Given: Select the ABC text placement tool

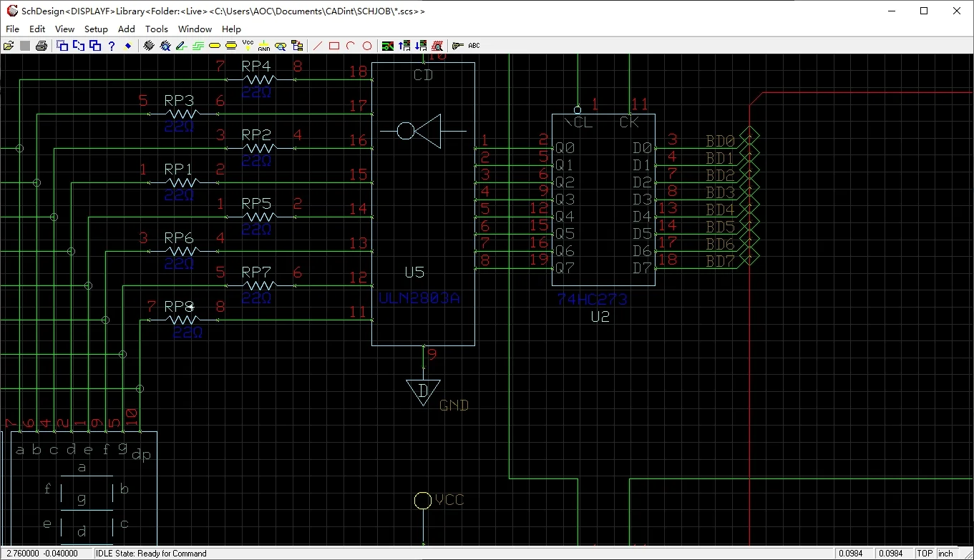Looking at the screenshot, I should tap(474, 45).
